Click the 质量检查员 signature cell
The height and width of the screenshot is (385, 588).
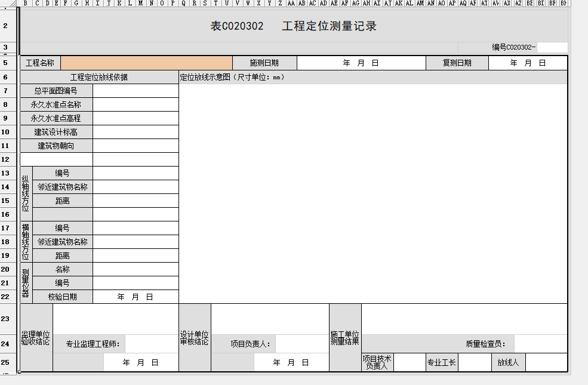tap(540, 344)
